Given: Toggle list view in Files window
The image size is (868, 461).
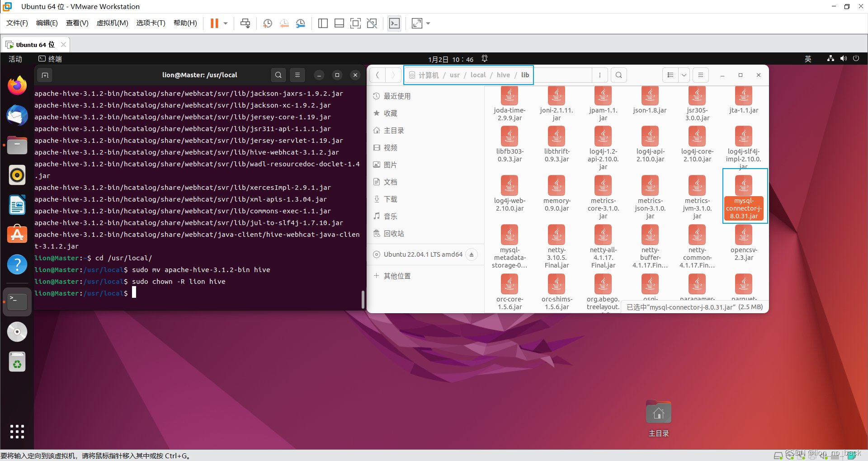Looking at the screenshot, I should [x=670, y=75].
